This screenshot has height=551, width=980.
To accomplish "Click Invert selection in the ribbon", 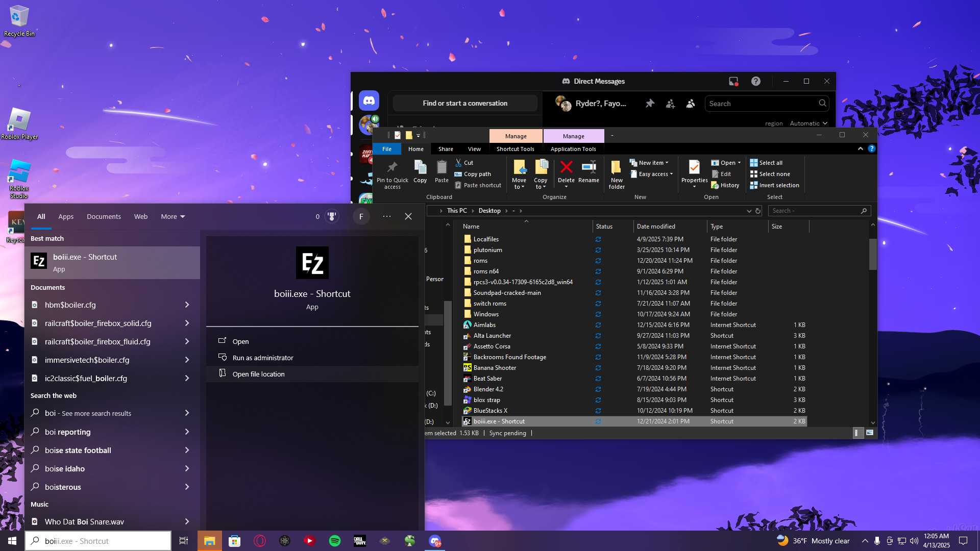I will tap(774, 185).
